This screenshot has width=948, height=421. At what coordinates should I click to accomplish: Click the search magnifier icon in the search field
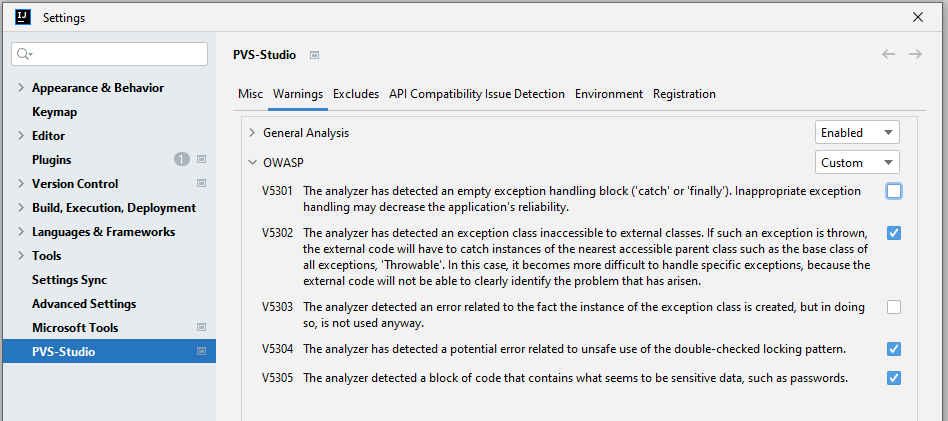25,54
